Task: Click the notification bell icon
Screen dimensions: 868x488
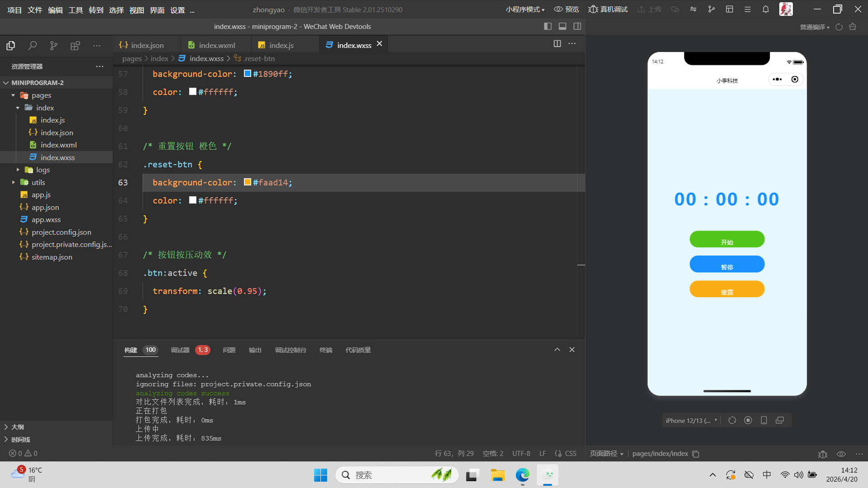Action: (x=765, y=9)
